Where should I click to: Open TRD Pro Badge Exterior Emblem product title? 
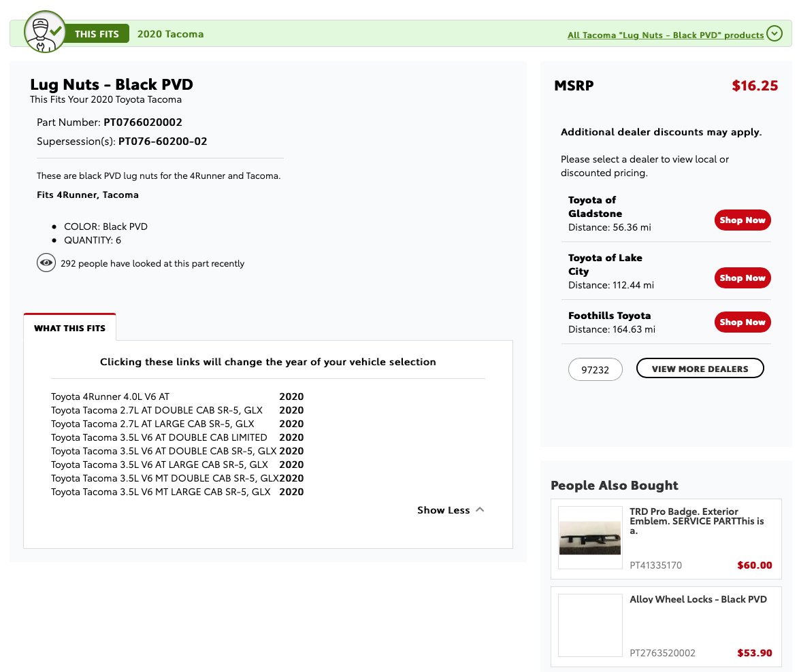coord(697,521)
